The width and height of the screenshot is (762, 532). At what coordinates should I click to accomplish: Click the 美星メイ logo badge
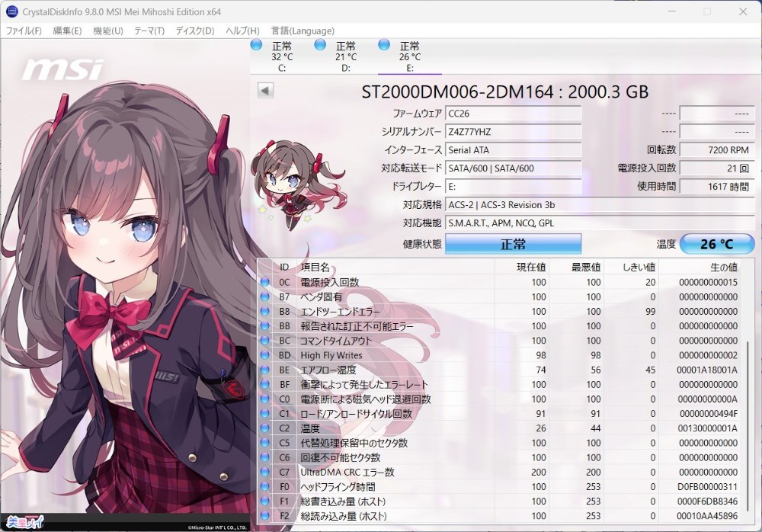[x=25, y=522]
